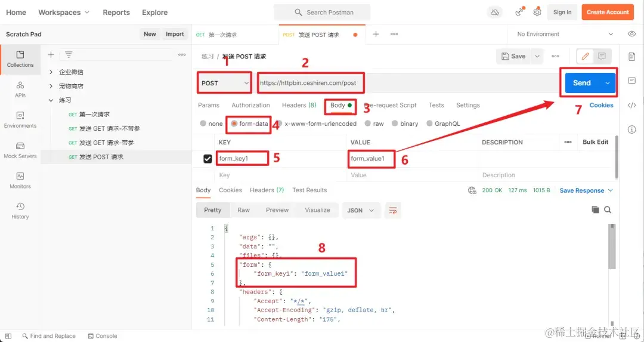Open the Workspaces dropdown menu

pyautogui.click(x=64, y=13)
